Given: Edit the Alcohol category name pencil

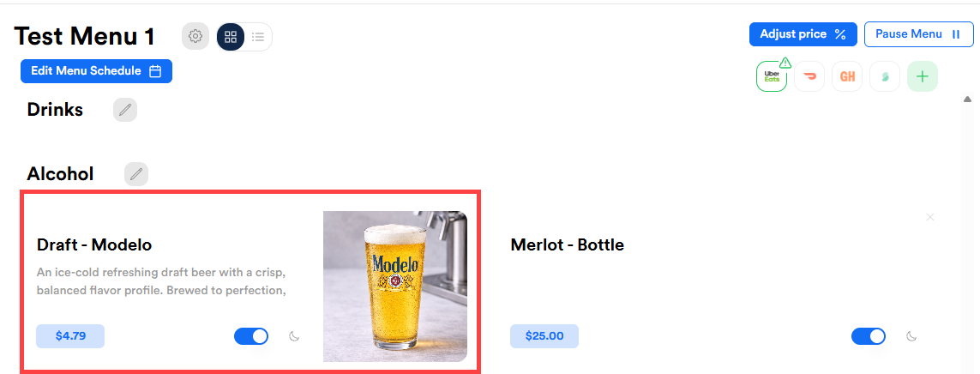Looking at the screenshot, I should tap(136, 174).
